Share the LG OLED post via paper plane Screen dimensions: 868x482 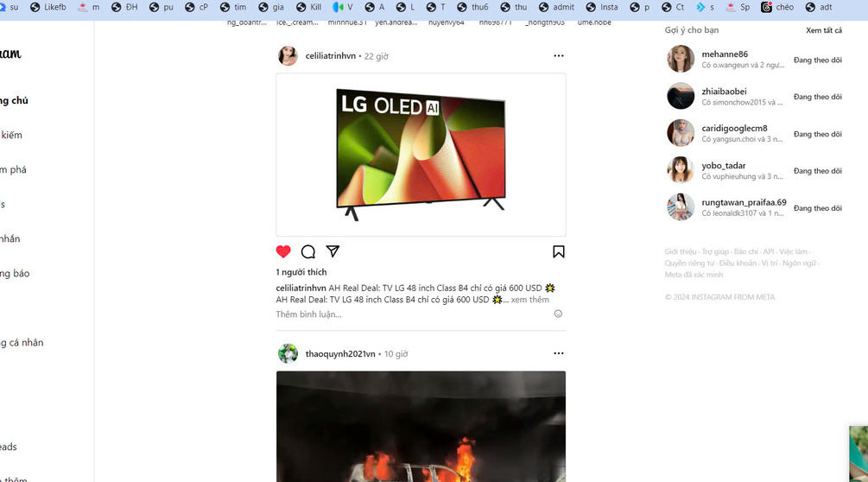tap(333, 251)
